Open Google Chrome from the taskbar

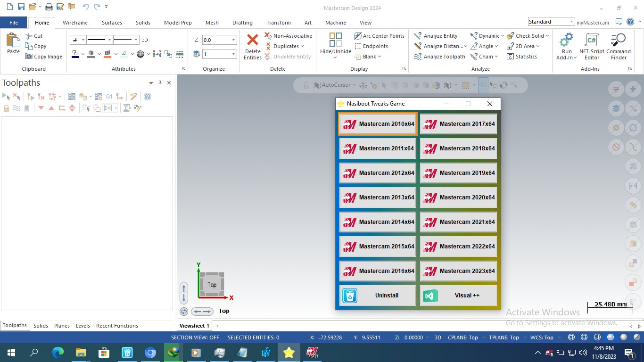[x=150, y=353]
